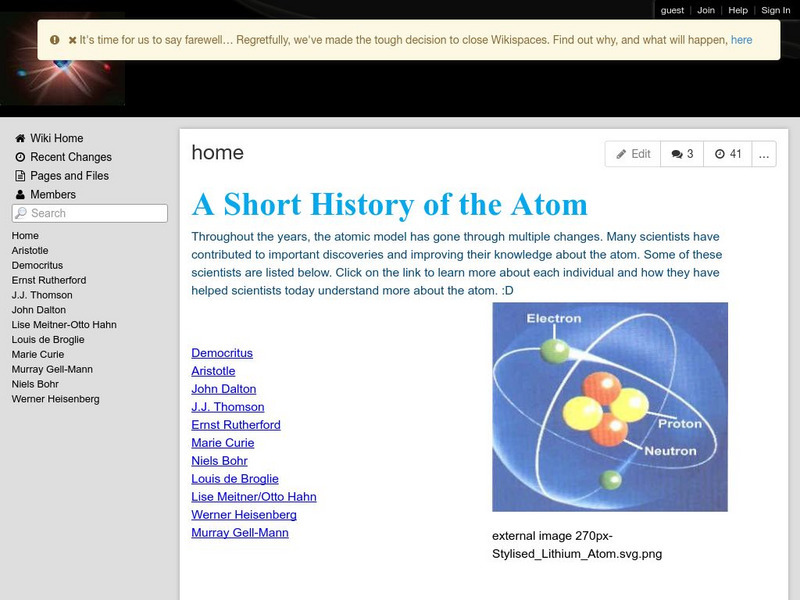
Task: Click the clock icon beside Recent Changes
Action: click(20, 157)
